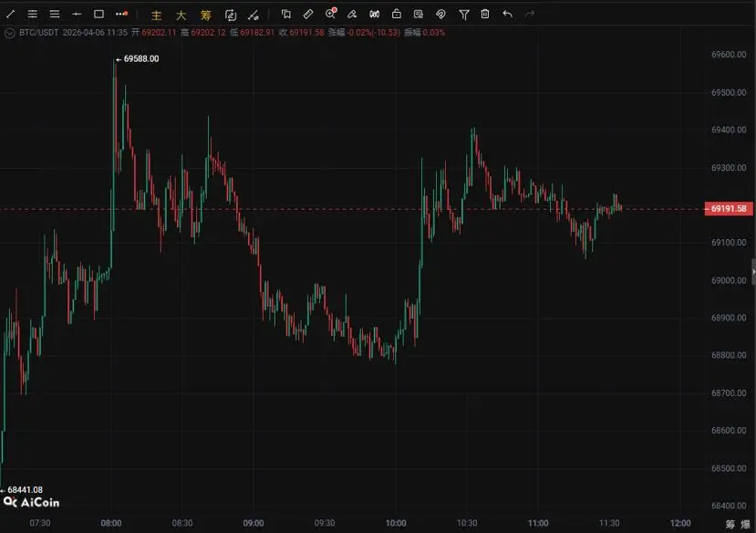This screenshot has height=533, width=756.
Task: Select the rectangle drawing tool
Action: pyautogui.click(x=98, y=14)
